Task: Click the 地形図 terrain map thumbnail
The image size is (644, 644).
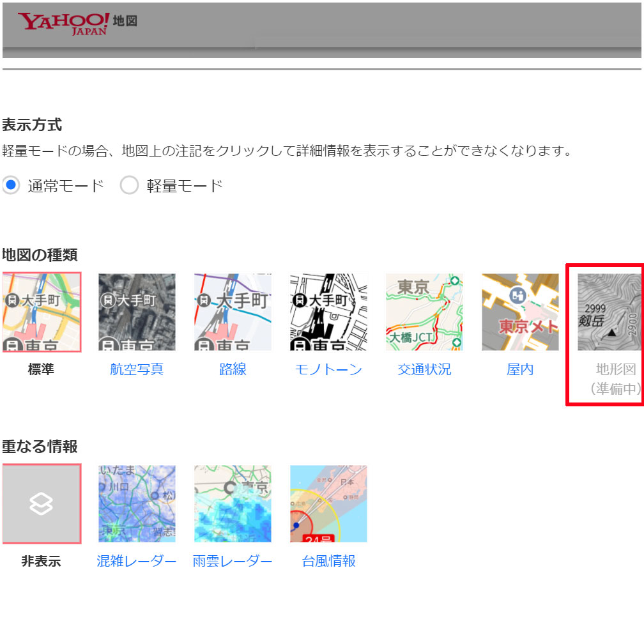Action: 609,312
